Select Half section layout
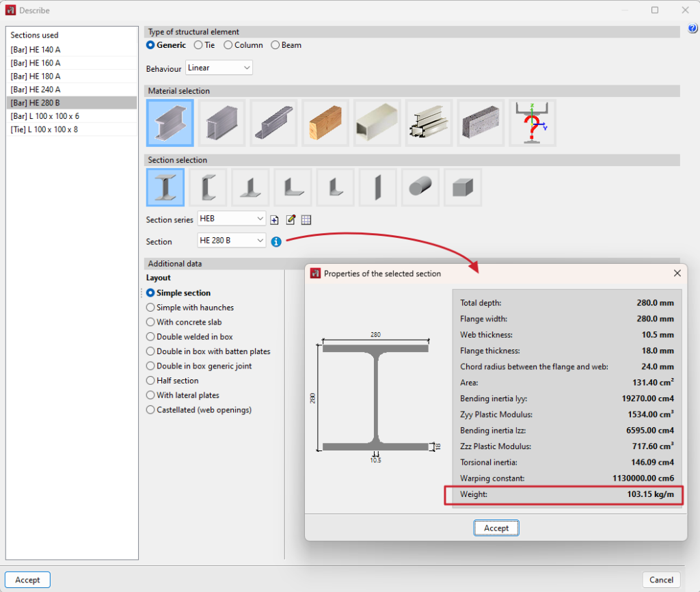The height and width of the screenshot is (592, 700). coord(172,380)
